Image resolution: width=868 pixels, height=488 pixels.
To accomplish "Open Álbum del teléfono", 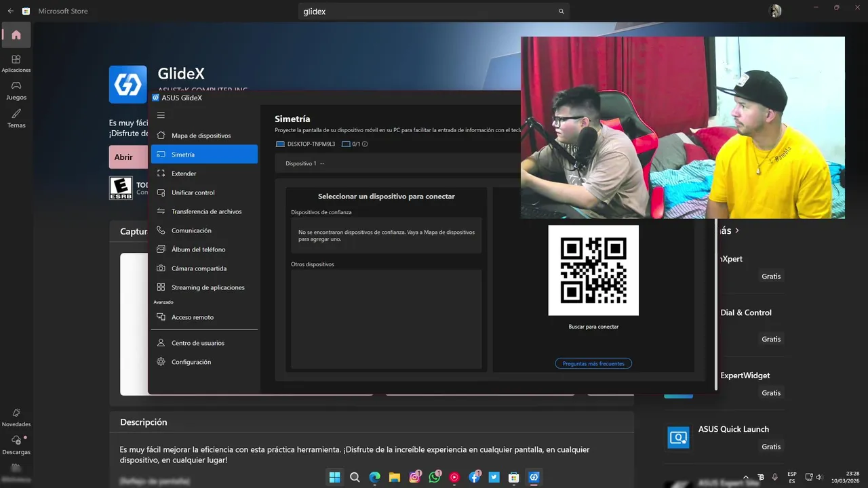I will 204,249.
